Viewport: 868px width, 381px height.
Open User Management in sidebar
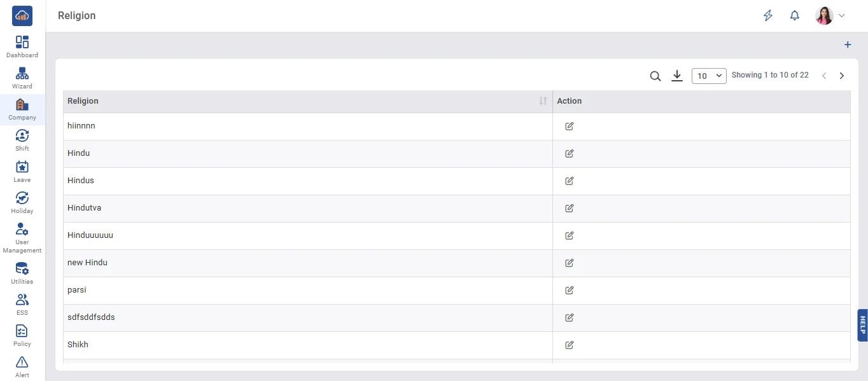click(22, 238)
